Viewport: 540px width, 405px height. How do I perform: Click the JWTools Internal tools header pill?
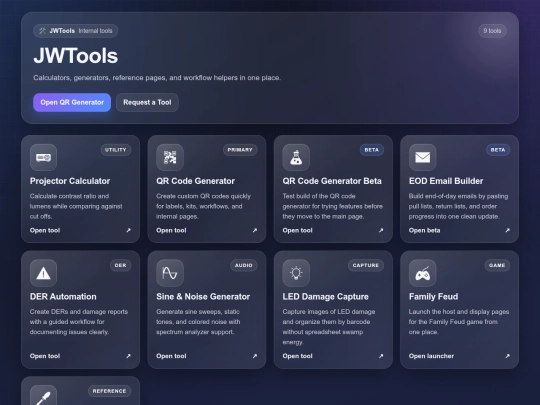pyautogui.click(x=75, y=31)
